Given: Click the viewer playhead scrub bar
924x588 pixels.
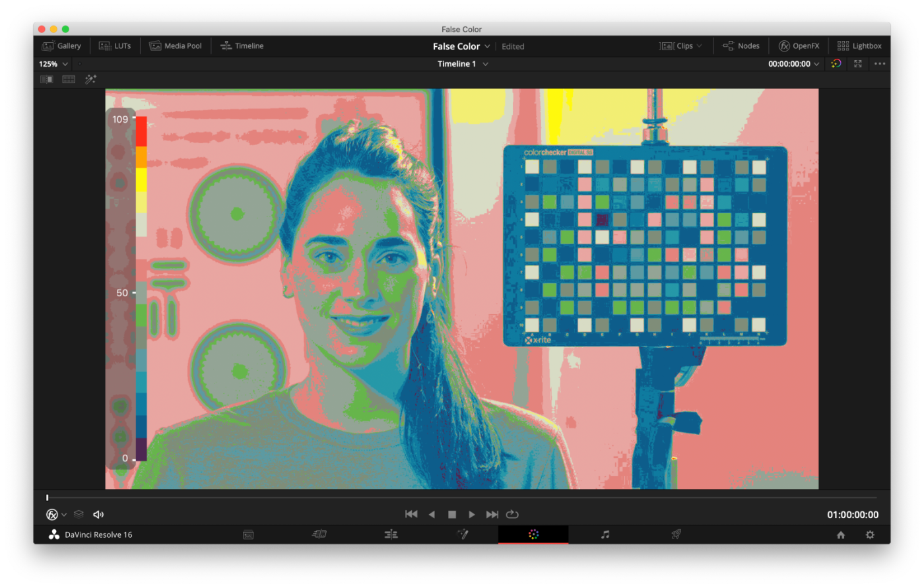Looking at the screenshot, I should 462,498.
